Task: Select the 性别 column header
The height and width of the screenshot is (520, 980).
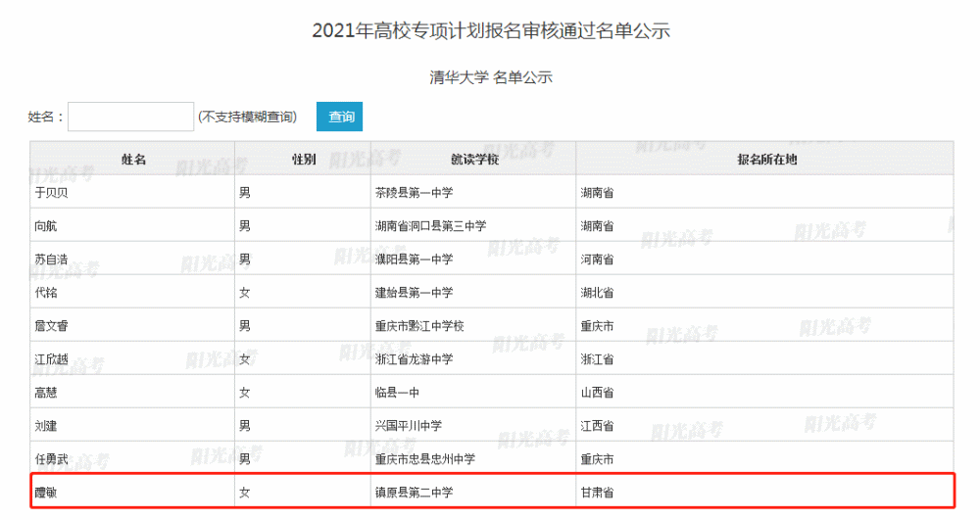Action: coord(304,160)
